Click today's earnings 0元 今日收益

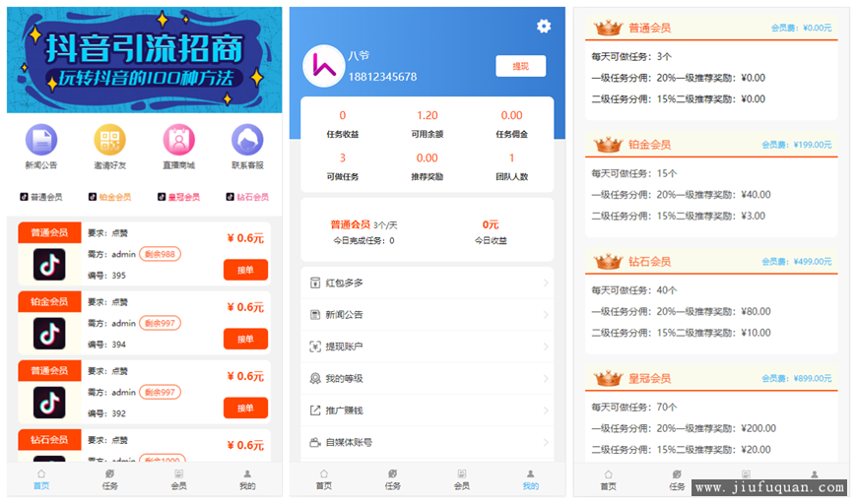coord(491,232)
